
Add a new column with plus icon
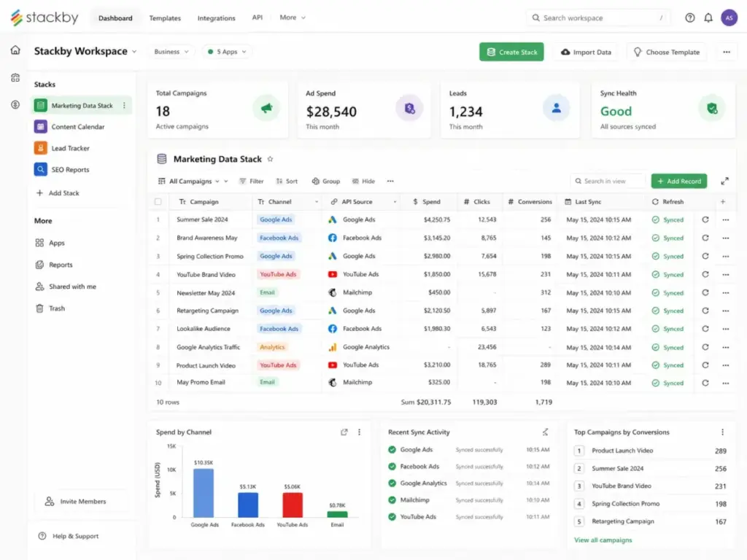coord(723,202)
